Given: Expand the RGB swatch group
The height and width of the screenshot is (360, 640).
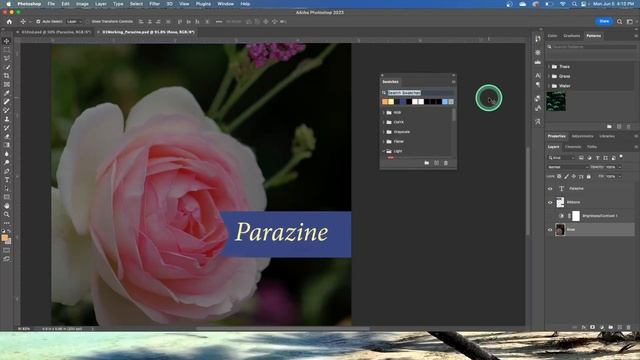Looking at the screenshot, I should [384, 112].
